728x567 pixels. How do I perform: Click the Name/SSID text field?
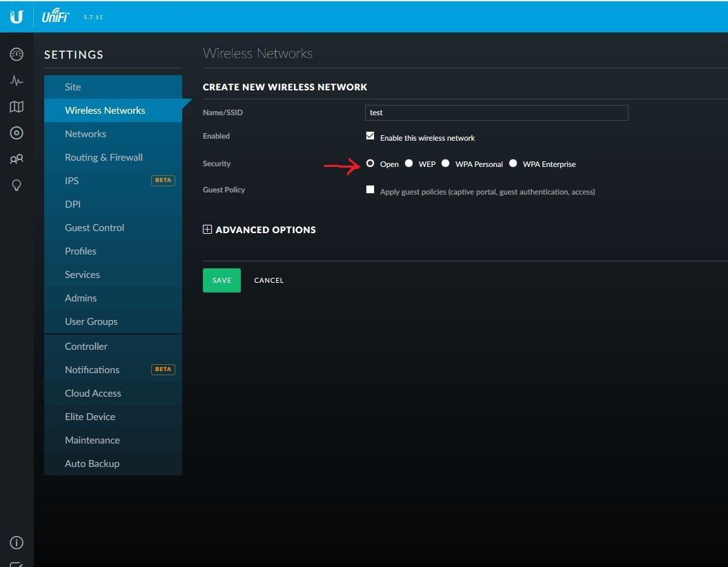(x=496, y=112)
